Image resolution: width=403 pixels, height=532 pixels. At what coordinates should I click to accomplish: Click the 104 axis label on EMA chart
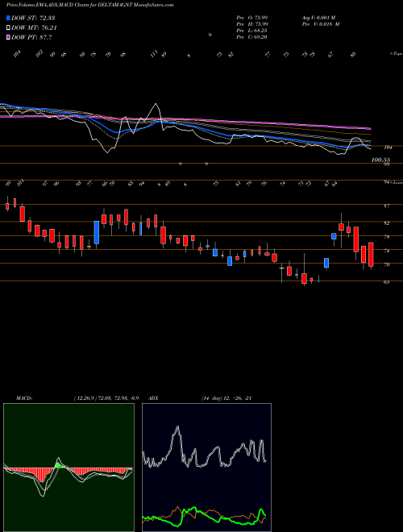click(x=388, y=148)
